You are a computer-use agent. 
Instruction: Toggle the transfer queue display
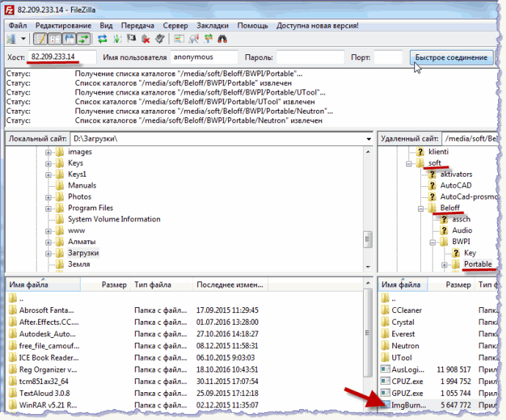pos(84,39)
